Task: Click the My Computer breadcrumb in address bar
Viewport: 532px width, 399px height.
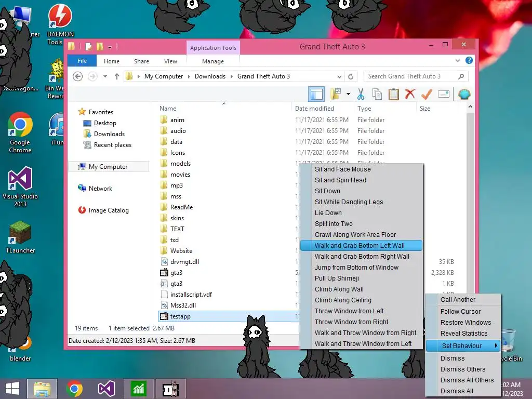Action: point(164,76)
